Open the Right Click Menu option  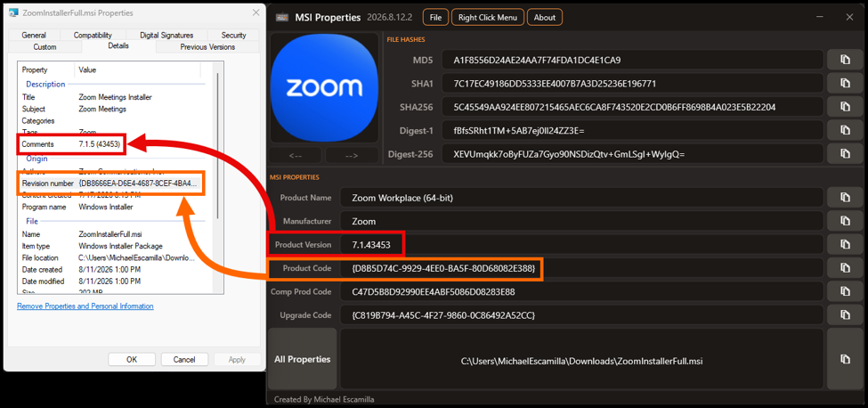pos(488,17)
